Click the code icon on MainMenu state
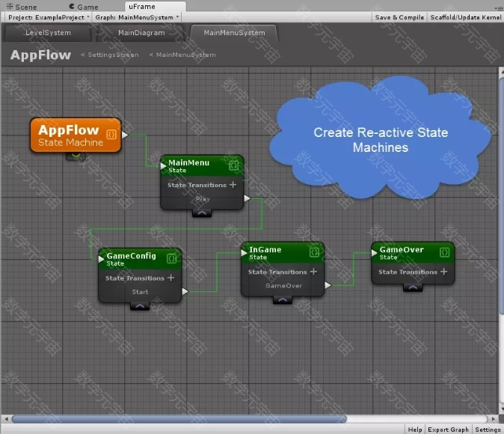The width and height of the screenshot is (504, 434). coord(233,165)
